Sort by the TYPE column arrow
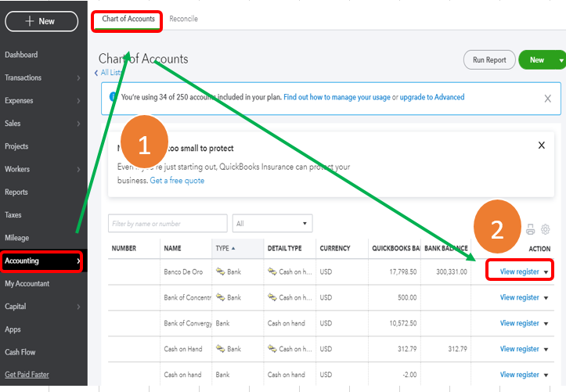The height and width of the screenshot is (392, 566). click(x=233, y=248)
